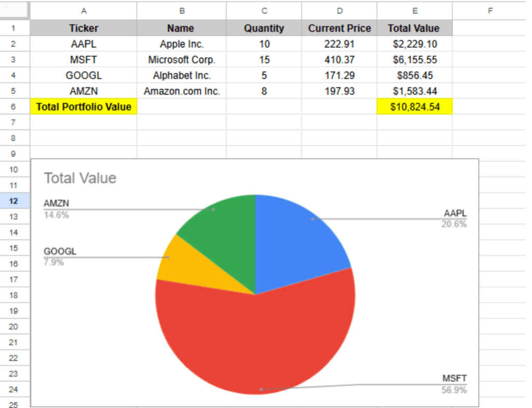Image resolution: width=532 pixels, height=408 pixels.
Task: Select column E header
Action: (414, 10)
